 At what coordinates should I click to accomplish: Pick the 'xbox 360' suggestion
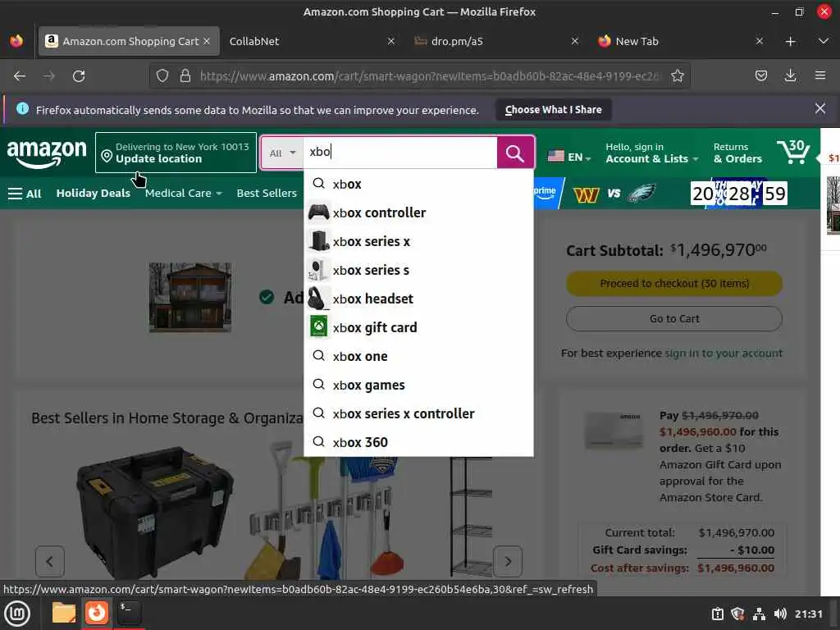tap(418, 442)
